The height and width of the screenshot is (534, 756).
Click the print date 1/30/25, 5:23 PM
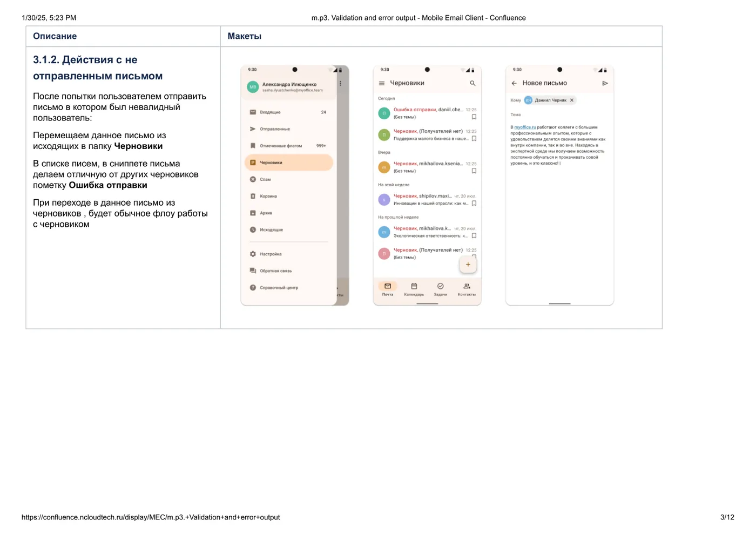click(49, 18)
